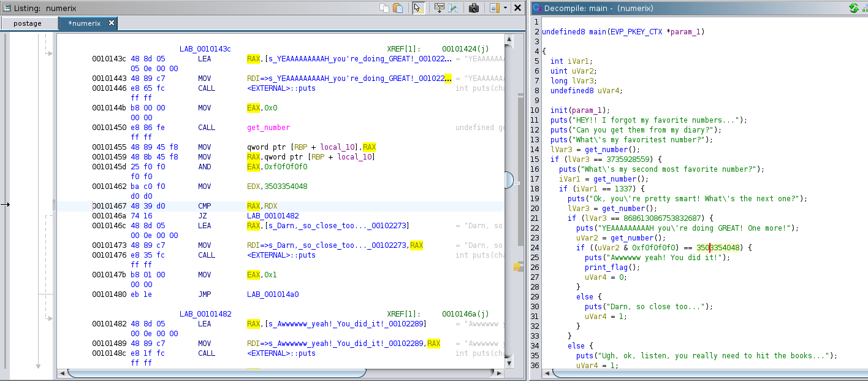Open the Listing toolbar dropdown arrow

point(505,8)
